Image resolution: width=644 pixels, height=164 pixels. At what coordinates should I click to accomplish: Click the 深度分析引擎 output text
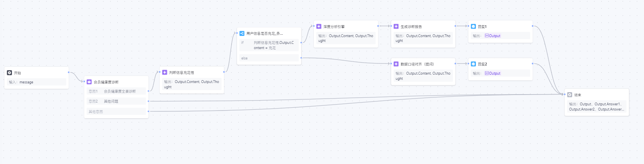coord(346,38)
